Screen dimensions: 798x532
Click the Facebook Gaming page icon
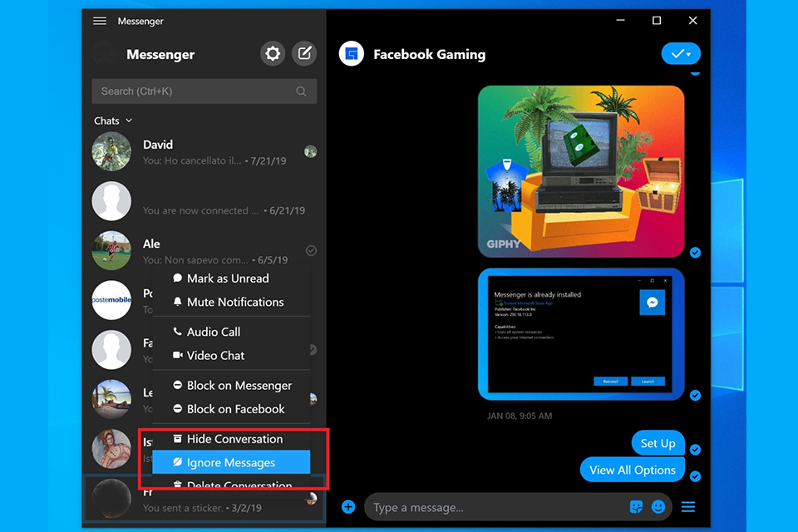click(x=351, y=53)
